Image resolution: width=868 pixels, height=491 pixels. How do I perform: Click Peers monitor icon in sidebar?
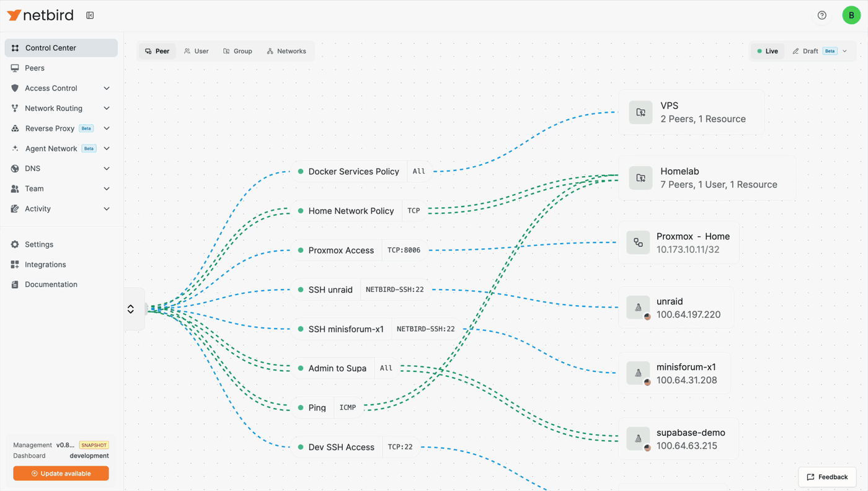(15, 68)
